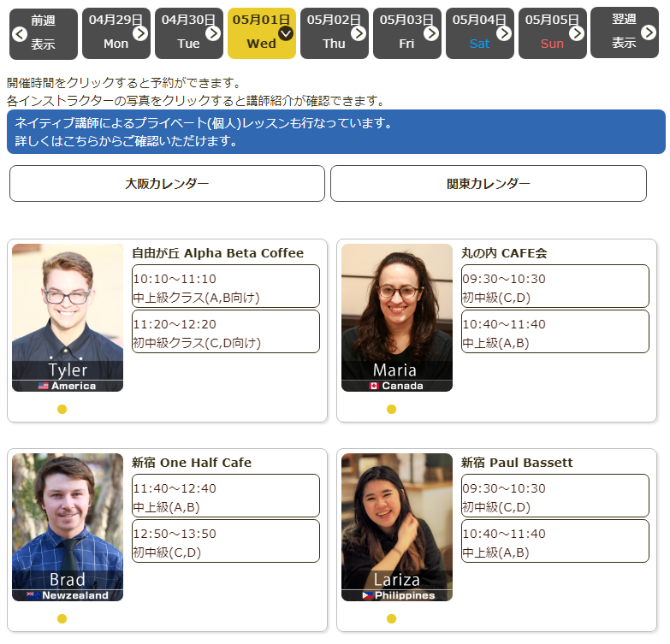Click arrow on 05月04日 Sat tab
This screenshot has height=644, width=670.
(504, 33)
